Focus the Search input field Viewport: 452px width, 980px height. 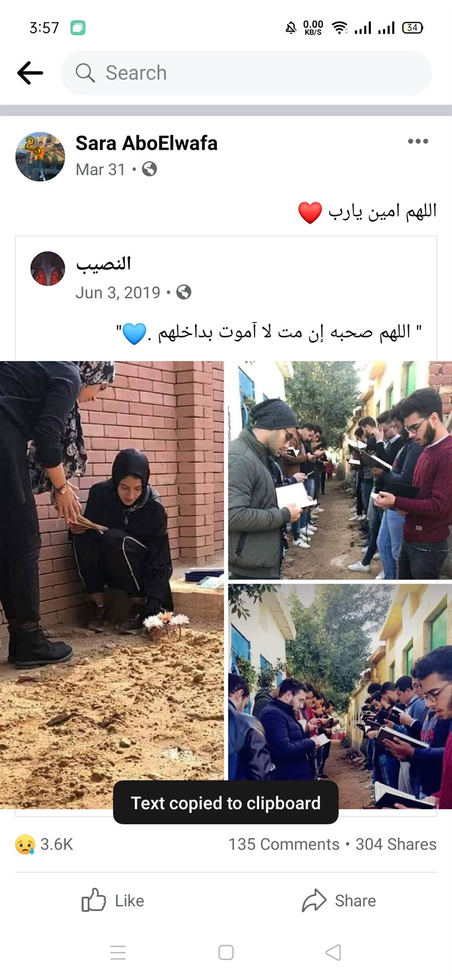click(246, 73)
